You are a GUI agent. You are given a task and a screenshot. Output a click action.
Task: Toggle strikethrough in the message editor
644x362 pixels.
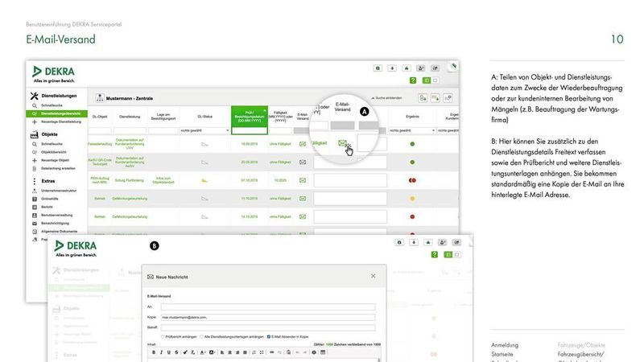176,352
